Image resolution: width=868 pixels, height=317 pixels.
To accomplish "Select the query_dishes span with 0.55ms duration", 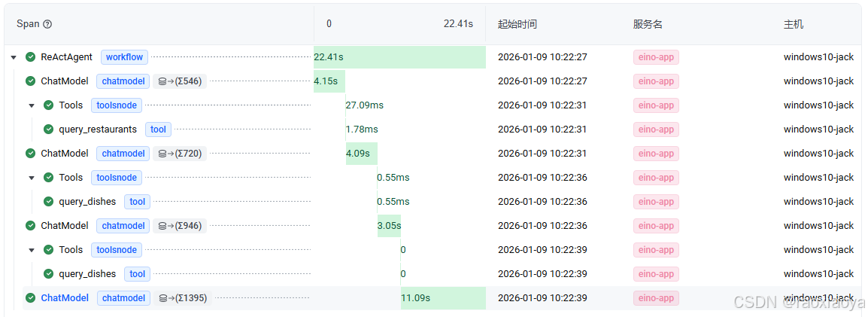I will pyautogui.click(x=87, y=202).
